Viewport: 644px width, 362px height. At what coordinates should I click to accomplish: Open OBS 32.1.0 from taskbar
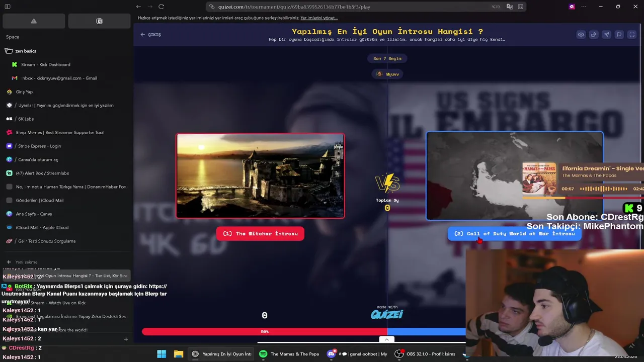coord(425,354)
